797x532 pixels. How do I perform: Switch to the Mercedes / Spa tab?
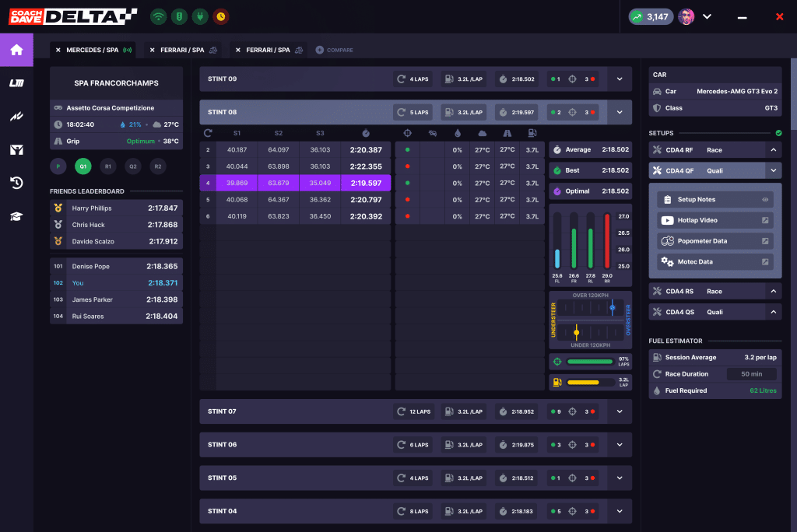(x=92, y=50)
